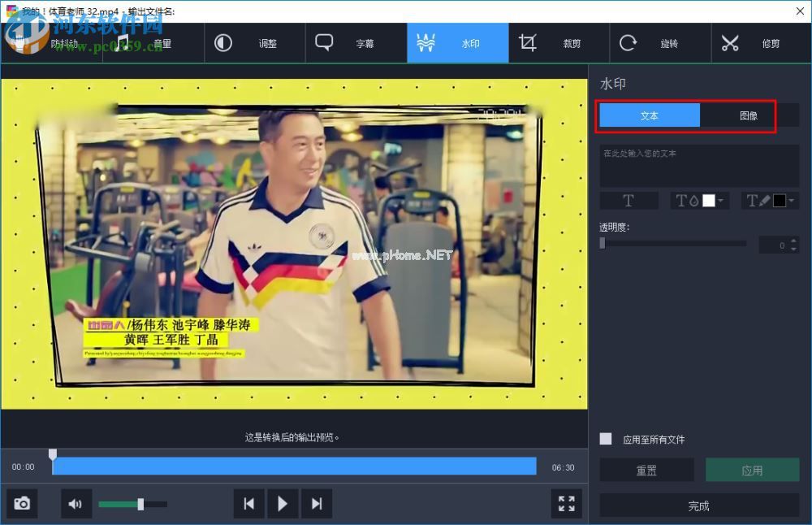Open the text outline color dropdown
This screenshot has width=812, height=525.
(x=792, y=201)
